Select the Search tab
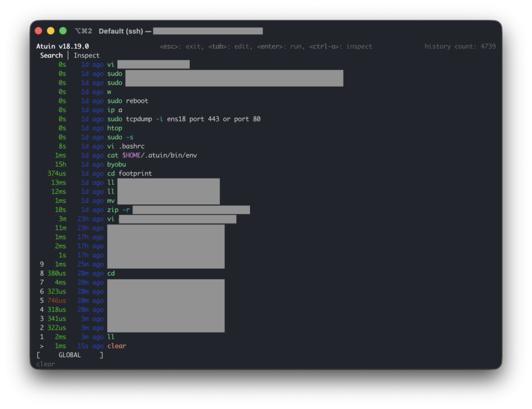 [x=51, y=55]
